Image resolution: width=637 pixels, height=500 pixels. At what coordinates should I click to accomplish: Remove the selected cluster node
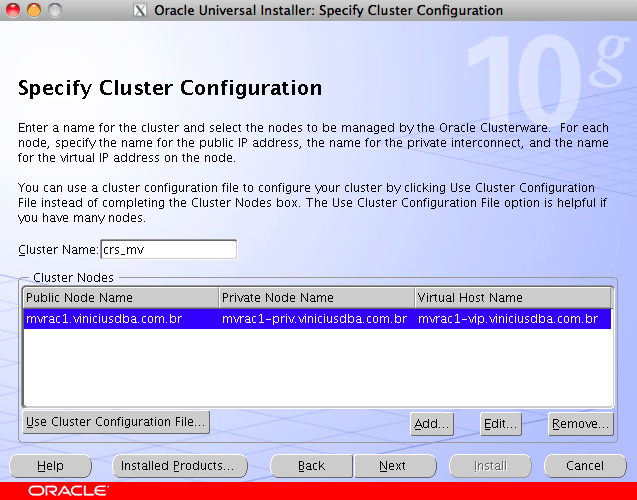point(580,424)
